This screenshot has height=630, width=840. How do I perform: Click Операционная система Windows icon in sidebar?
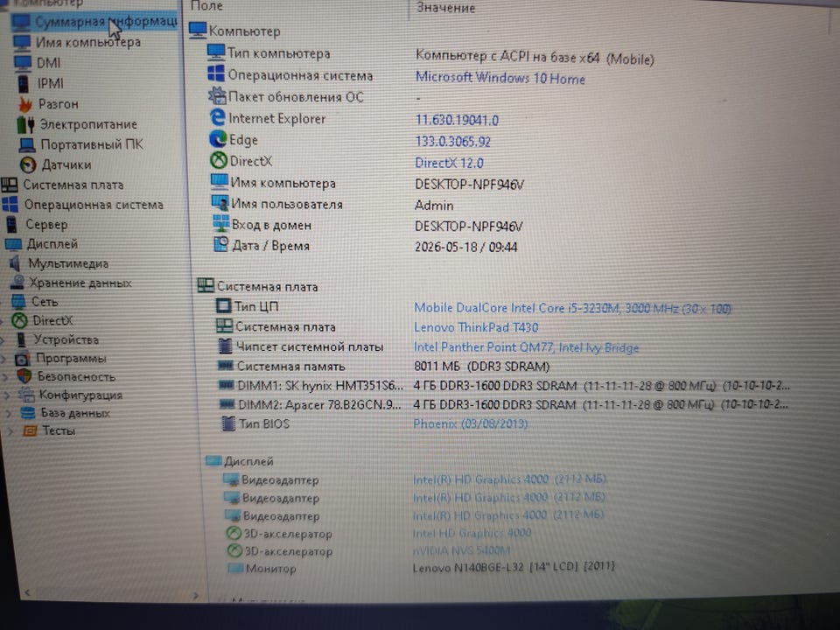coord(10,205)
